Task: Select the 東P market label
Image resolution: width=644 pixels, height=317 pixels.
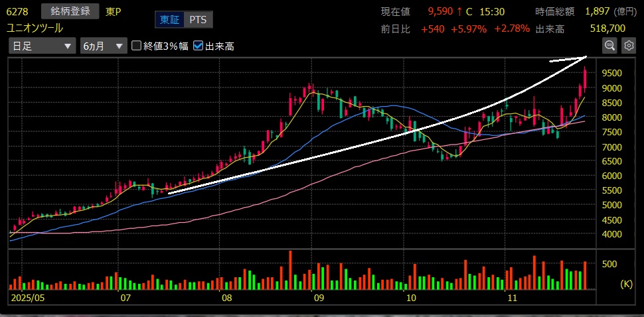Action: coord(114,12)
